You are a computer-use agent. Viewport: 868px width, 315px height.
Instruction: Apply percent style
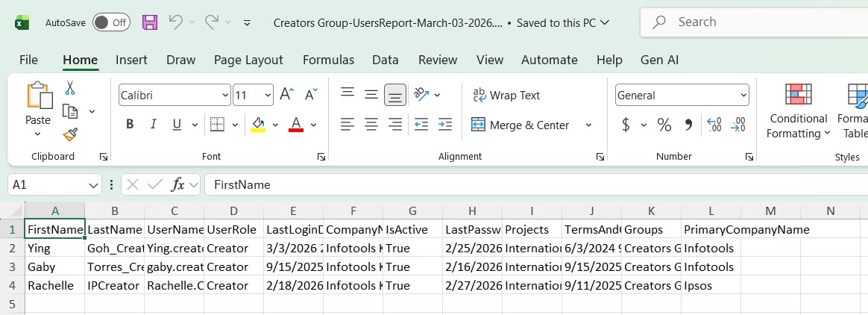(664, 125)
